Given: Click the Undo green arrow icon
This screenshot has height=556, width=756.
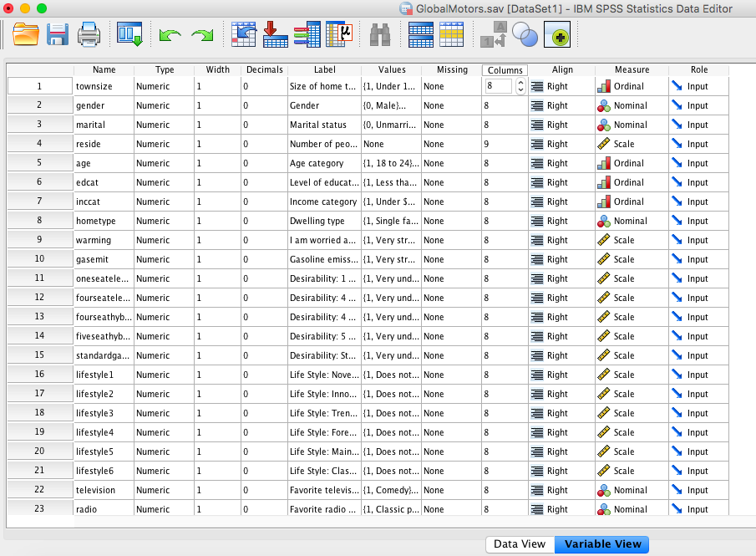Looking at the screenshot, I should 170,35.
